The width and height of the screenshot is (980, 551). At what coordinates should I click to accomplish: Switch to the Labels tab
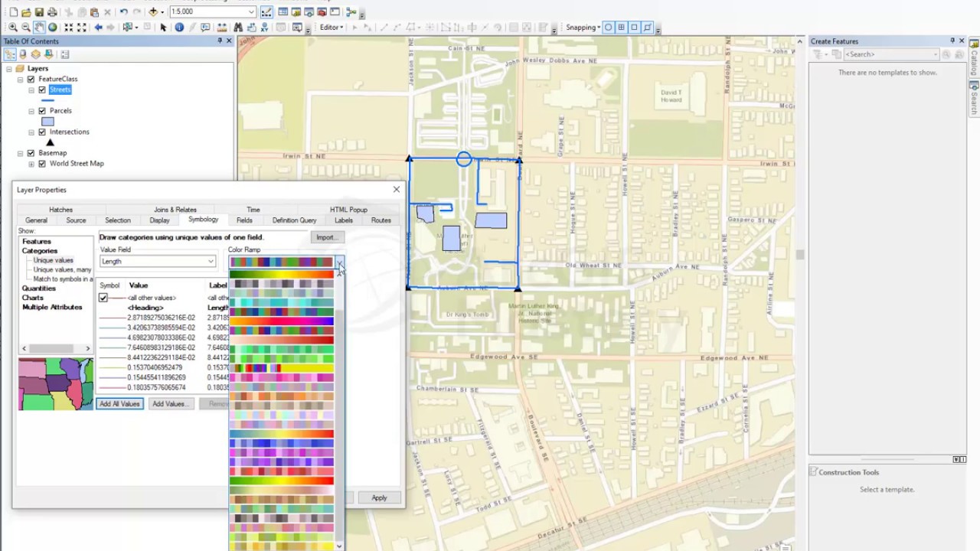coord(343,220)
